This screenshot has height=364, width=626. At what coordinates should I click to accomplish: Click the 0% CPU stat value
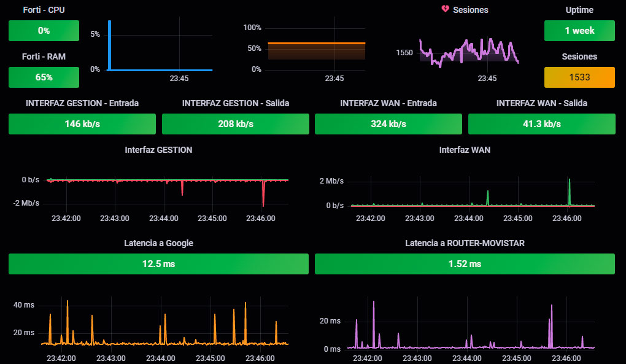[44, 31]
